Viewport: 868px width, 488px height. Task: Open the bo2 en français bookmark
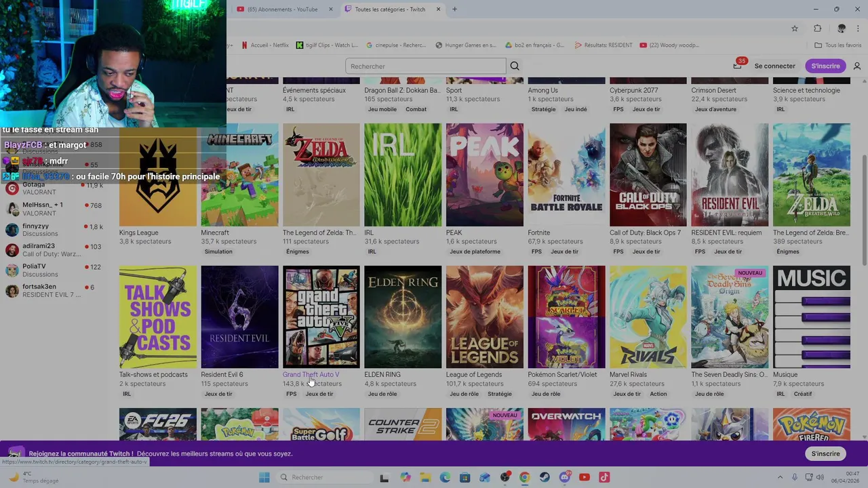535,45
